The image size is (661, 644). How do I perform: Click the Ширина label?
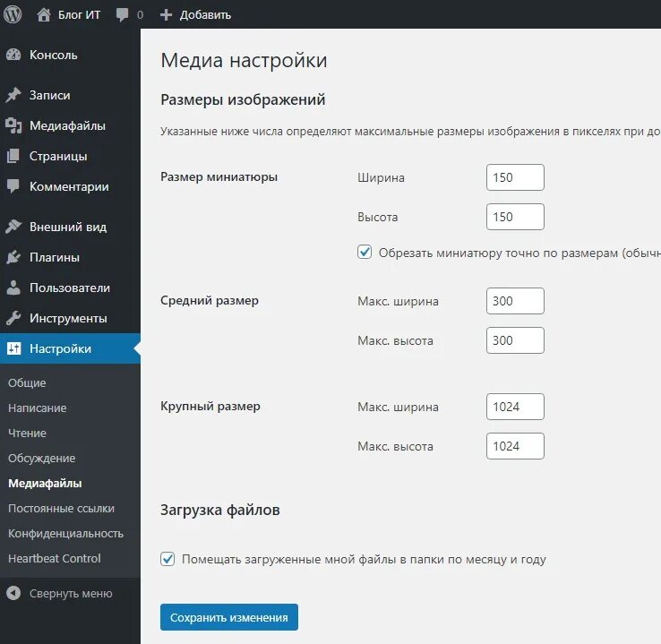(x=381, y=177)
